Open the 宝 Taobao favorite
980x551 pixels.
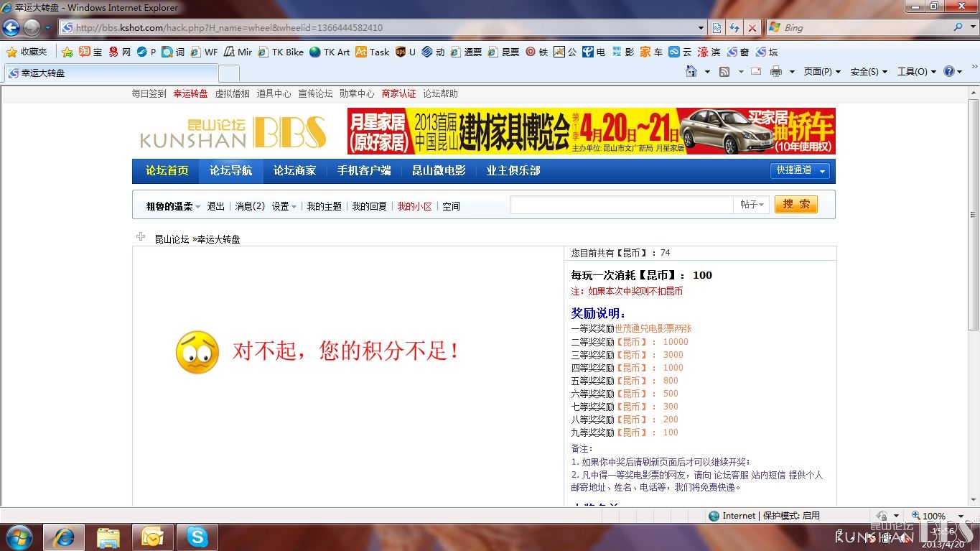tap(90, 52)
